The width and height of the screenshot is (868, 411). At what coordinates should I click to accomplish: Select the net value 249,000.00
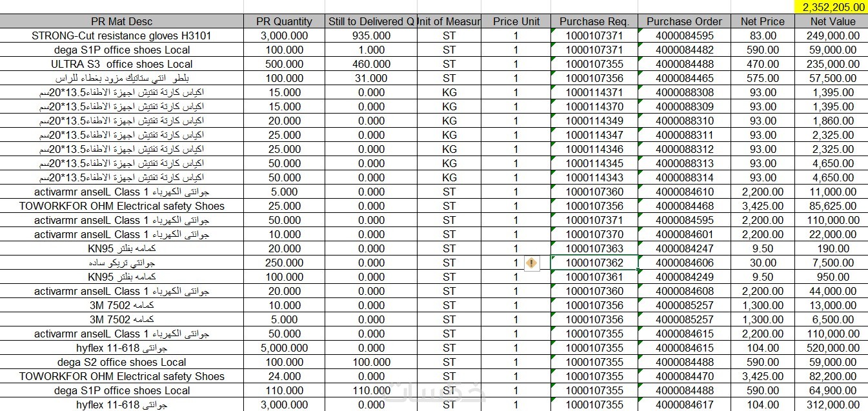(833, 35)
